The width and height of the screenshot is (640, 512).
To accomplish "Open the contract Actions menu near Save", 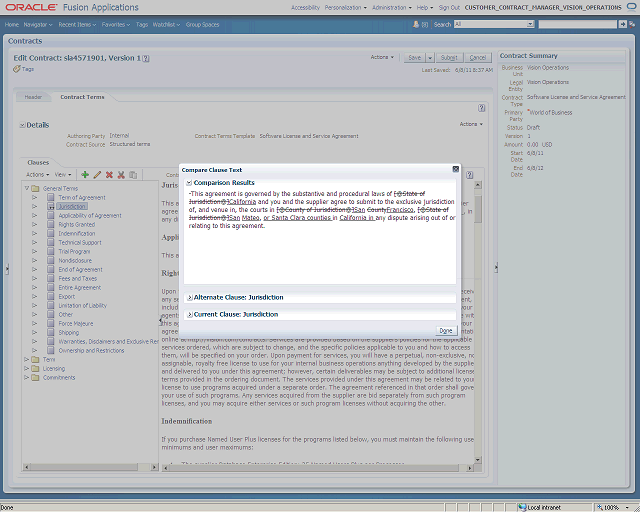I will tap(382, 57).
